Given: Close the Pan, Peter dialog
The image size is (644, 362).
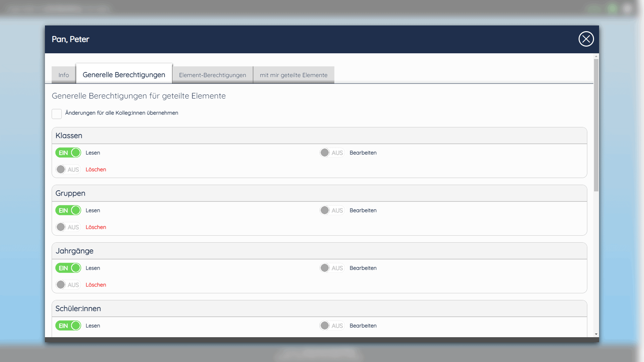Looking at the screenshot, I should pyautogui.click(x=586, y=39).
